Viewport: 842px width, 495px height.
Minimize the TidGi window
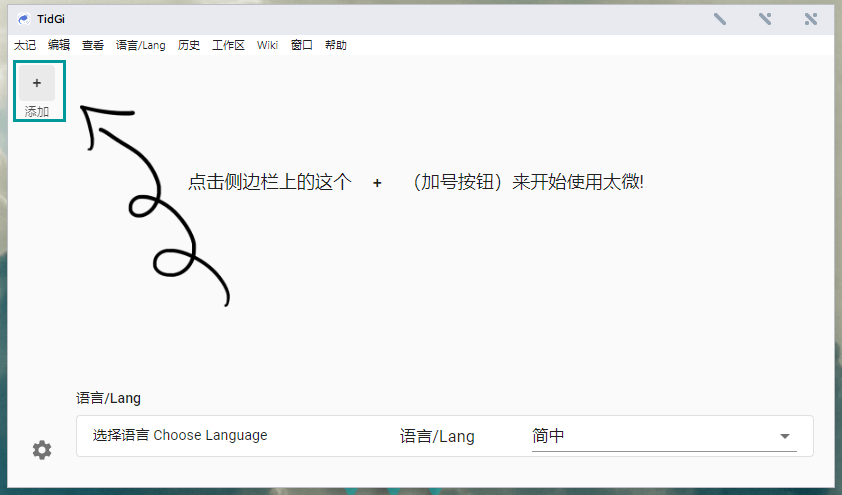[720, 19]
